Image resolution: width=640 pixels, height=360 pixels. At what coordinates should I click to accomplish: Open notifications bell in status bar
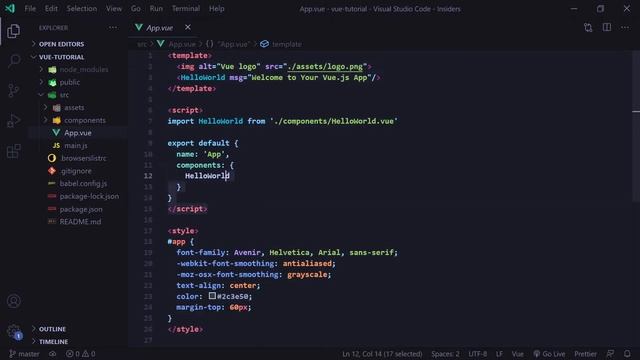point(627,354)
